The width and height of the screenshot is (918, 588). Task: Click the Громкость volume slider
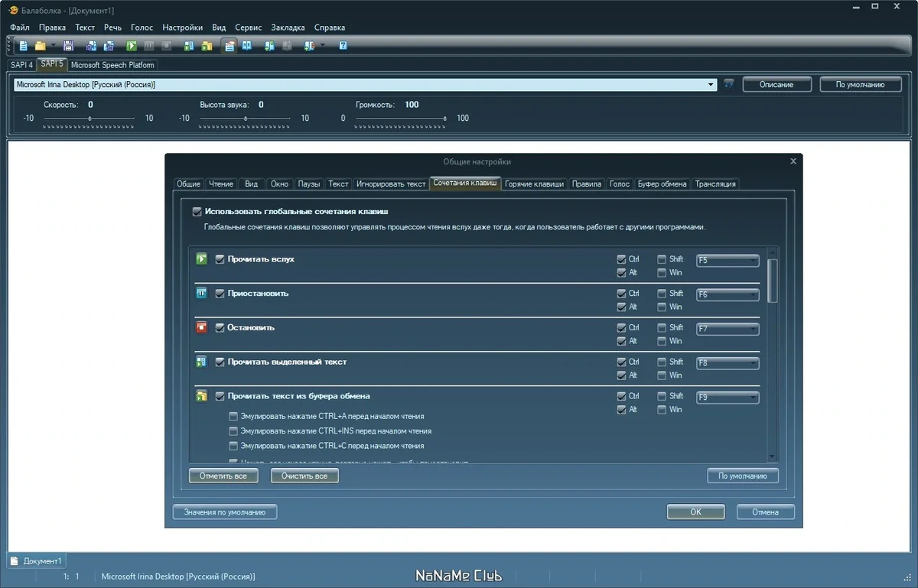[x=400, y=119]
